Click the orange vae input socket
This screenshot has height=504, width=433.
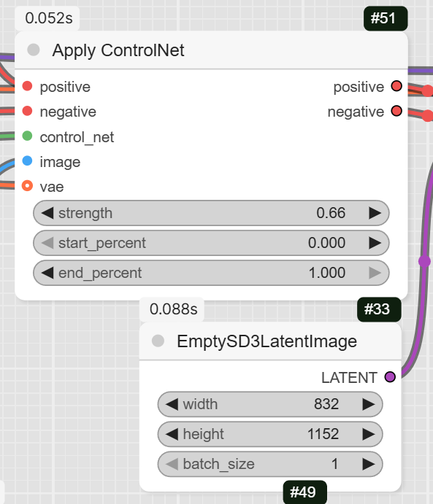[x=27, y=186]
